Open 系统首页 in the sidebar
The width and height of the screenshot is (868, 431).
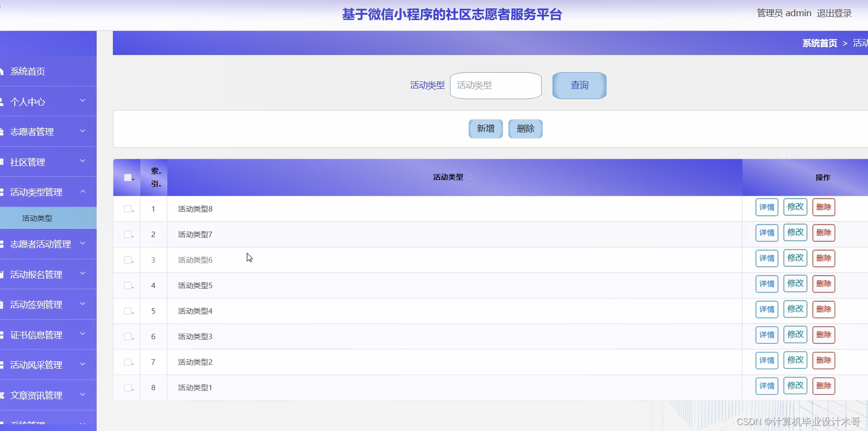[48, 71]
